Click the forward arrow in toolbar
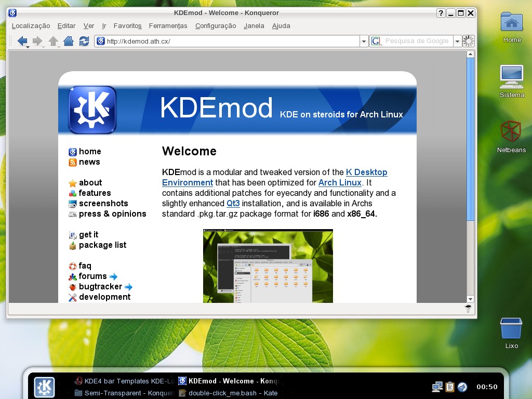The image size is (532, 399). (x=37, y=41)
